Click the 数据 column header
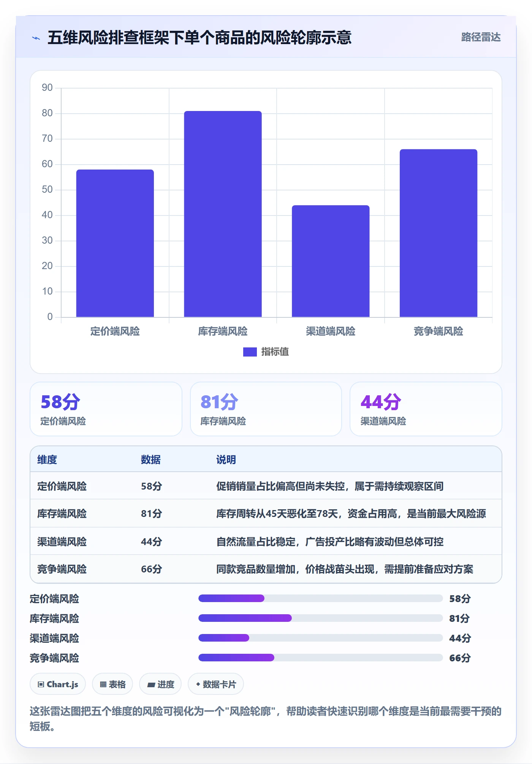Image resolution: width=532 pixels, height=764 pixels. coord(151,460)
